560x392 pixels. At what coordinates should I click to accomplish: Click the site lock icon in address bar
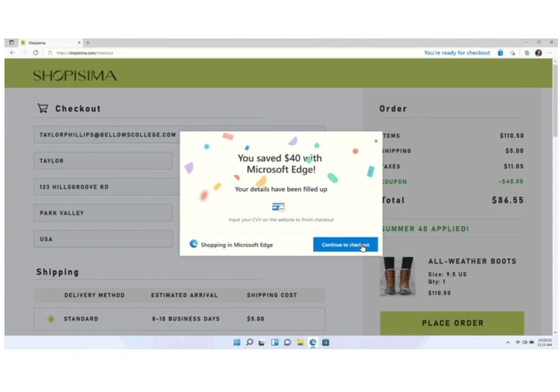pos(50,52)
